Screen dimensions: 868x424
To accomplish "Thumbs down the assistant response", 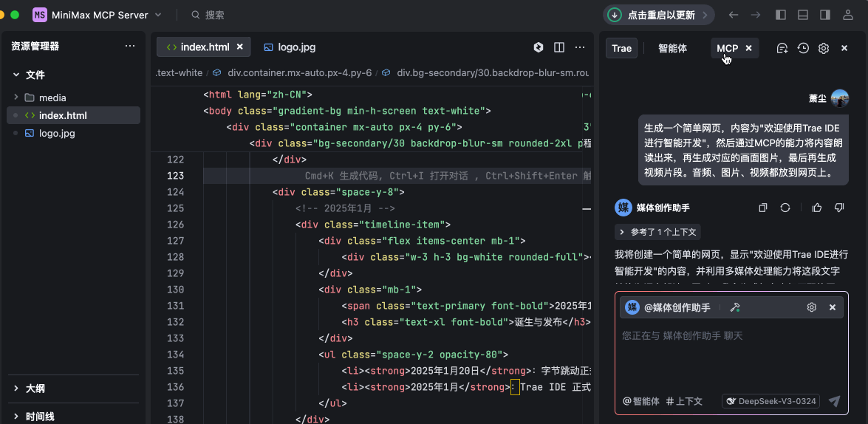I will tap(838, 208).
